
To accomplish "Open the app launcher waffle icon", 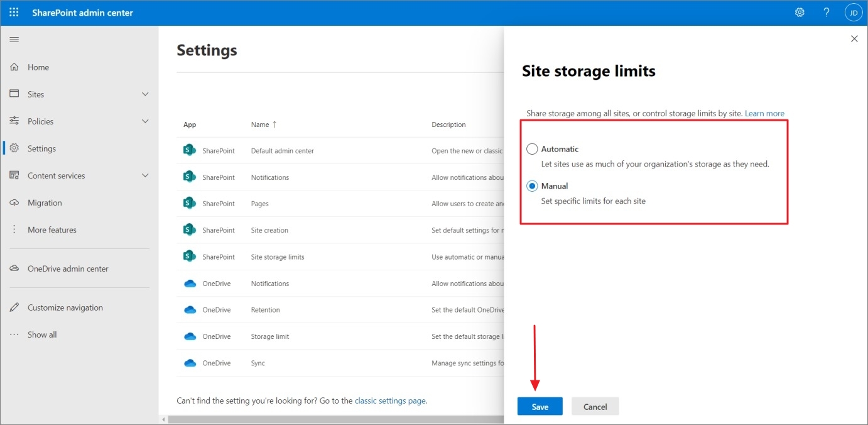I will coord(14,13).
